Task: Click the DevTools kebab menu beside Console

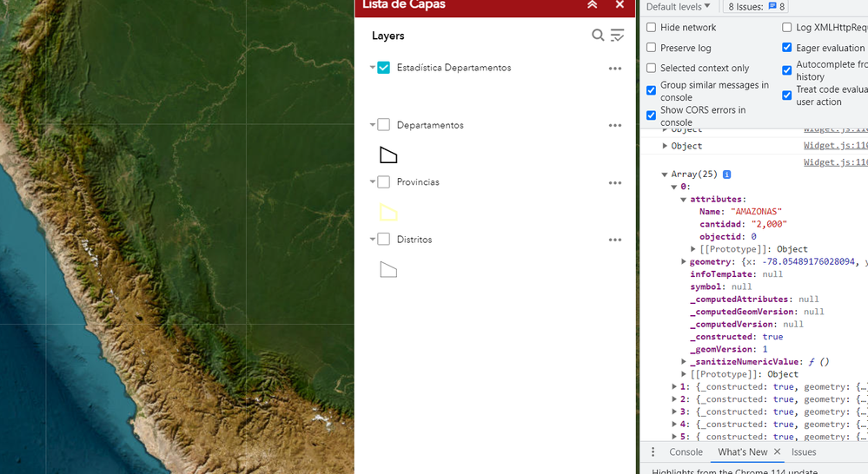Action: point(653,452)
